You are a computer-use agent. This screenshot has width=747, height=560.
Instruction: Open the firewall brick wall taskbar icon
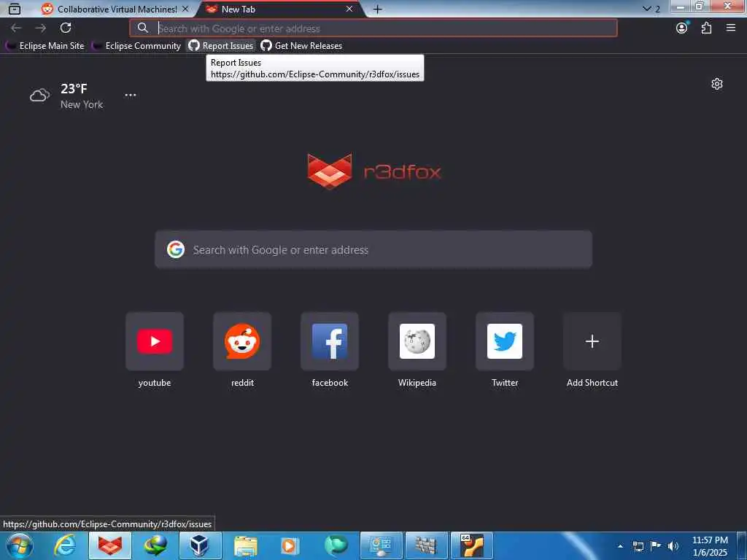point(426,545)
